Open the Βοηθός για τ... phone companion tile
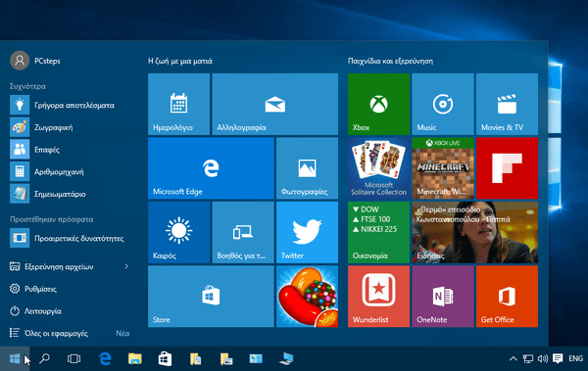Screen dimensions: 588x371 coord(243,232)
